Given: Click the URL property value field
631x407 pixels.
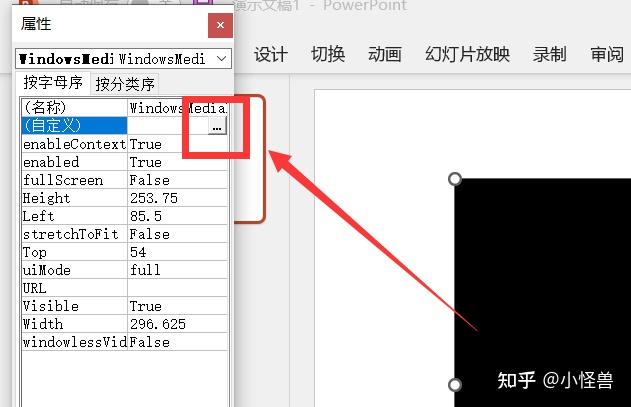Looking at the screenshot, I should pos(177,288).
